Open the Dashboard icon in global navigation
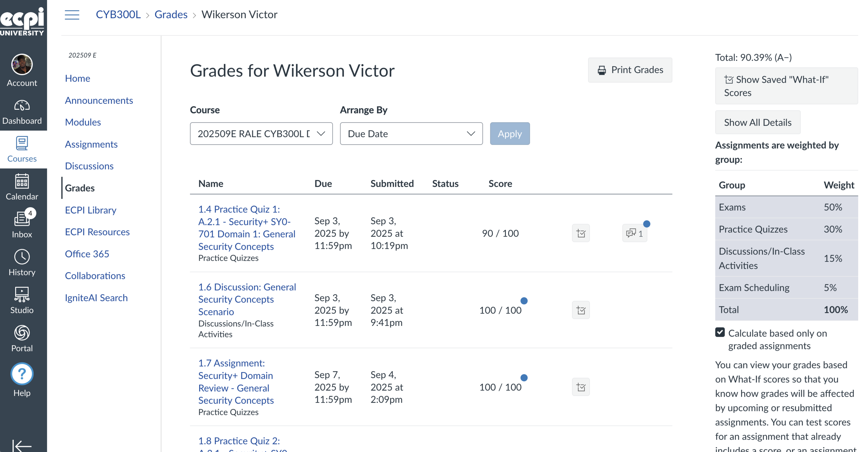This screenshot has width=868, height=452. pyautogui.click(x=22, y=112)
